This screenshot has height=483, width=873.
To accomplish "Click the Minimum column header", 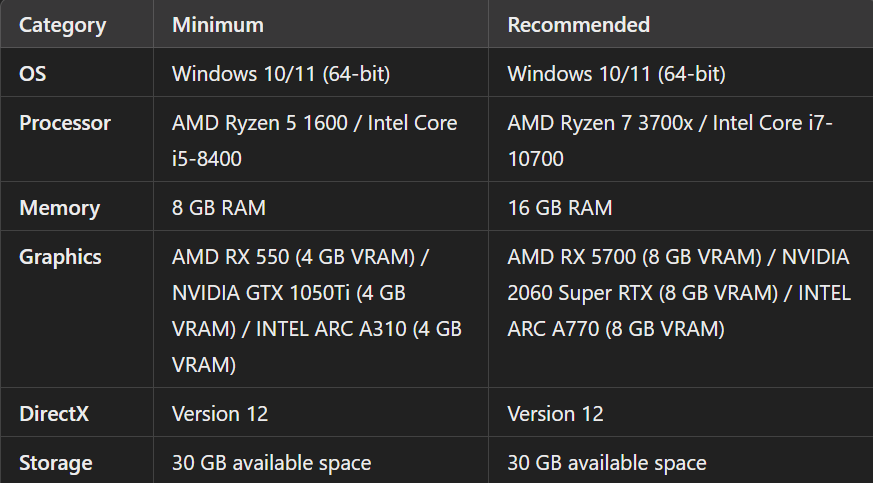I will click(218, 25).
